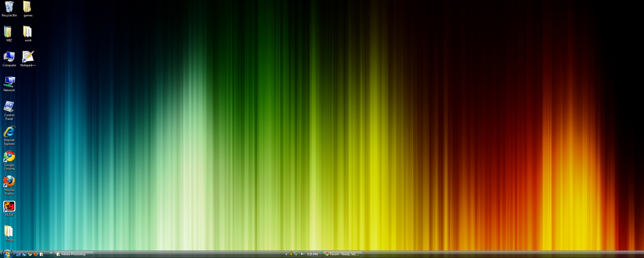644x258 pixels.
Task: Select the work folder icon
Action: (x=28, y=34)
